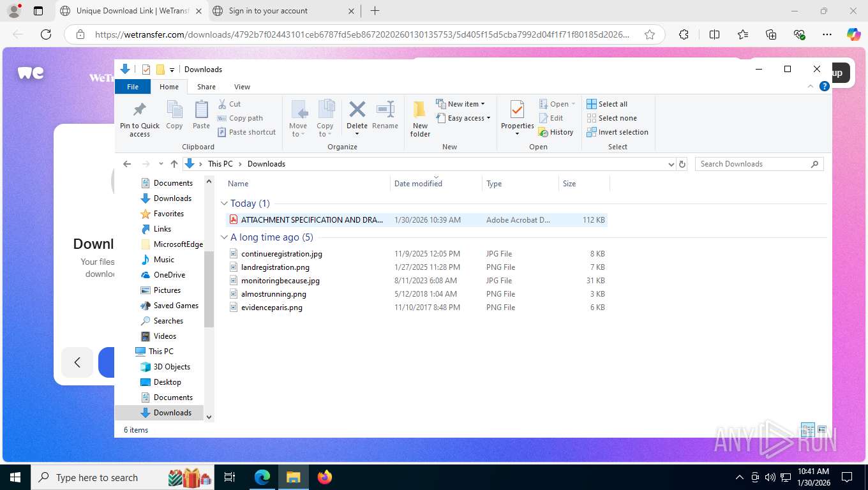Click Invert selection

pyautogui.click(x=617, y=132)
